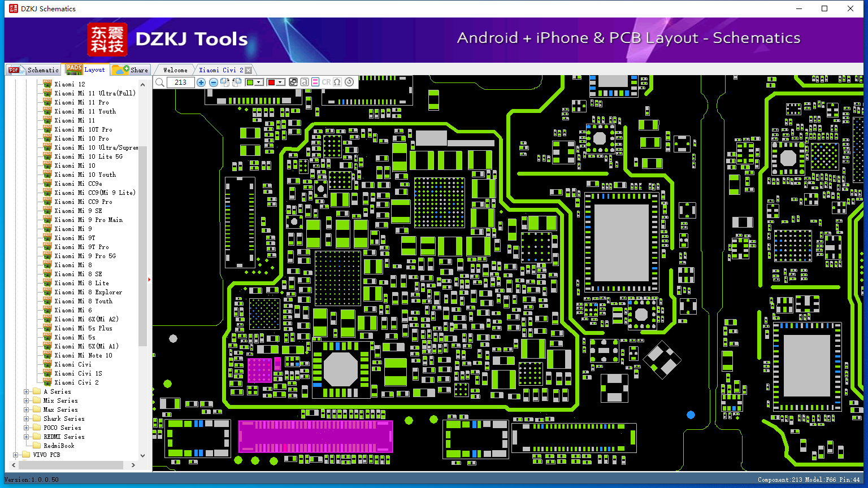Toggle the CR component labels button
The height and width of the screenshot is (488, 868).
pos(327,82)
